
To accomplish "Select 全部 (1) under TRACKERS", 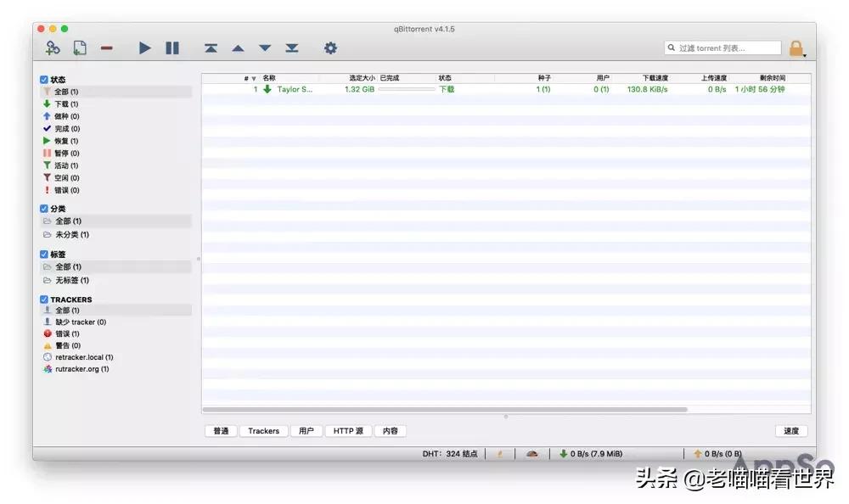I will coord(115,311).
